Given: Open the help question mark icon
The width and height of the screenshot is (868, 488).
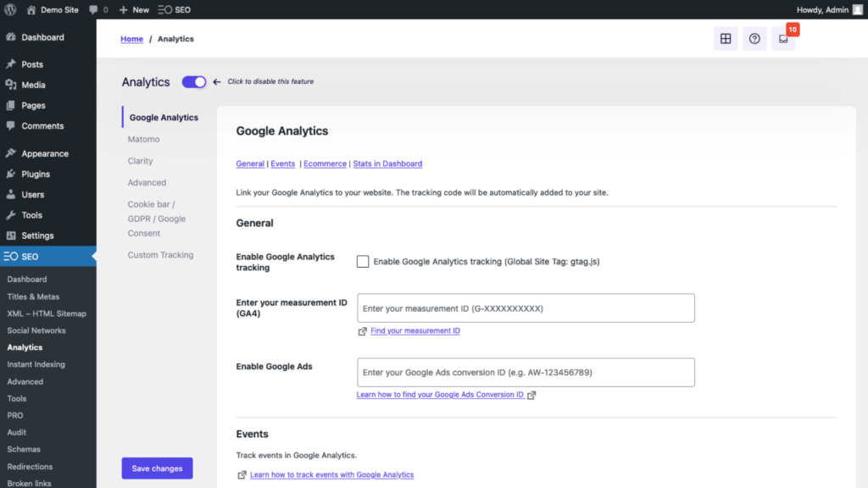Looking at the screenshot, I should pyautogui.click(x=754, y=39).
